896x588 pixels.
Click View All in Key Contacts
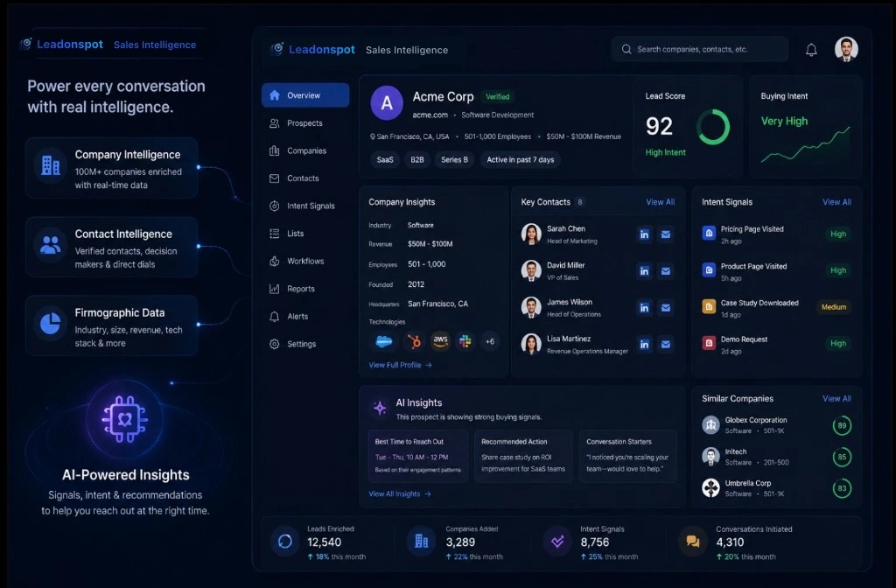pos(660,202)
